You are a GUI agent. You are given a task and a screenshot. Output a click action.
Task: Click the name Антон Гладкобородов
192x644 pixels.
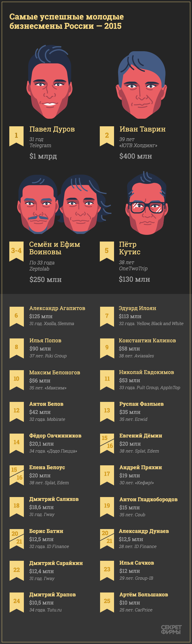click(148, 499)
